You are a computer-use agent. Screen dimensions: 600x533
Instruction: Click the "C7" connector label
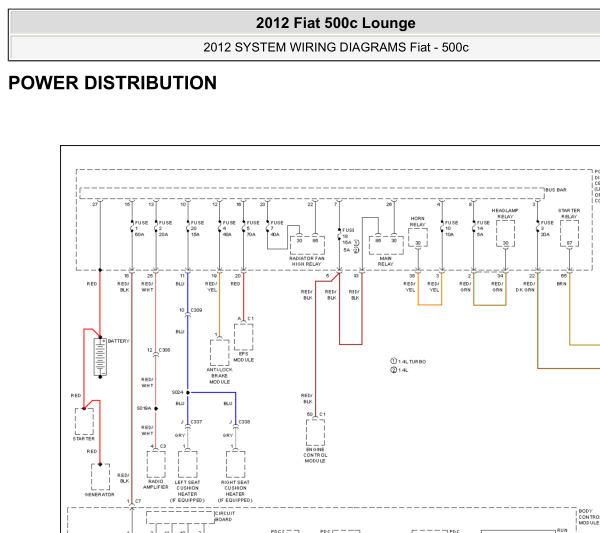138,501
